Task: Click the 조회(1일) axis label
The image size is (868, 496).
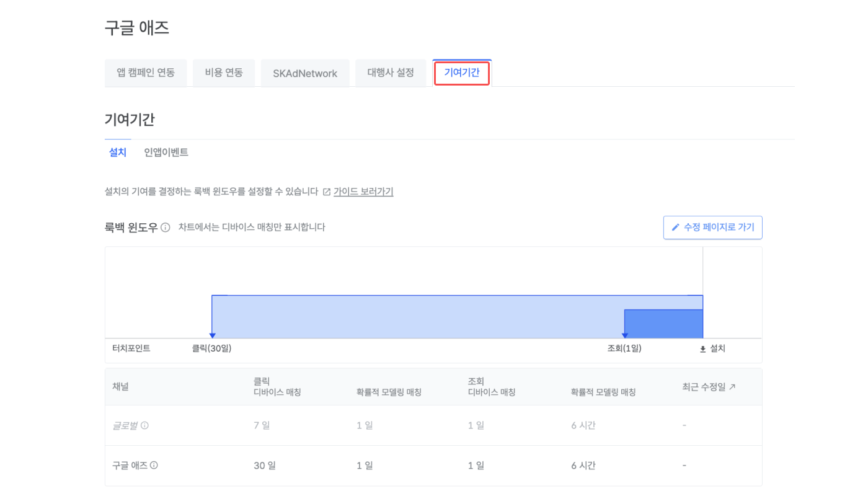Action: click(624, 348)
